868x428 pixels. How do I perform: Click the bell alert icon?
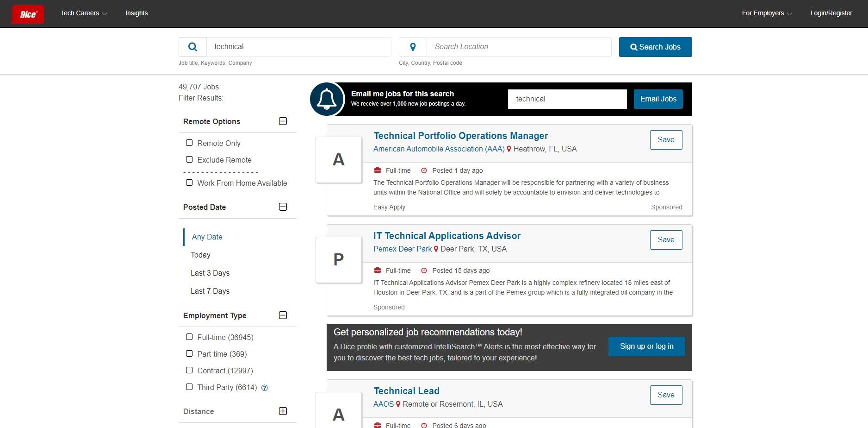[x=327, y=99]
